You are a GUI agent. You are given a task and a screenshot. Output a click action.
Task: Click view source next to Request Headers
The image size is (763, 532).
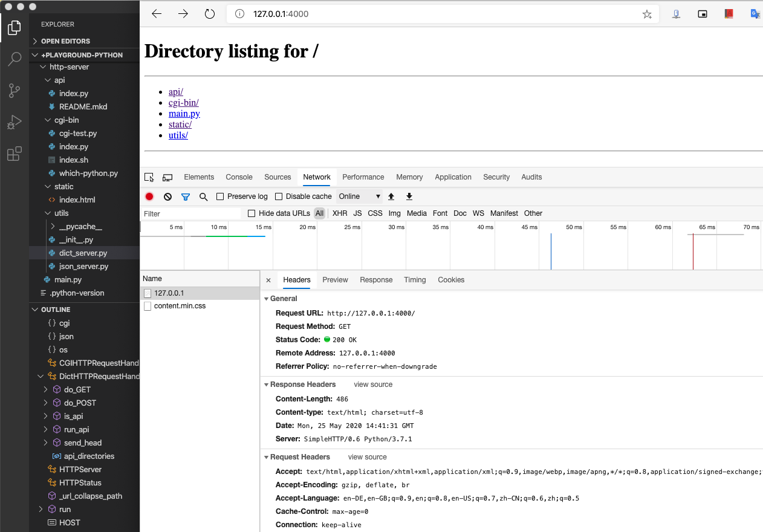367,457
